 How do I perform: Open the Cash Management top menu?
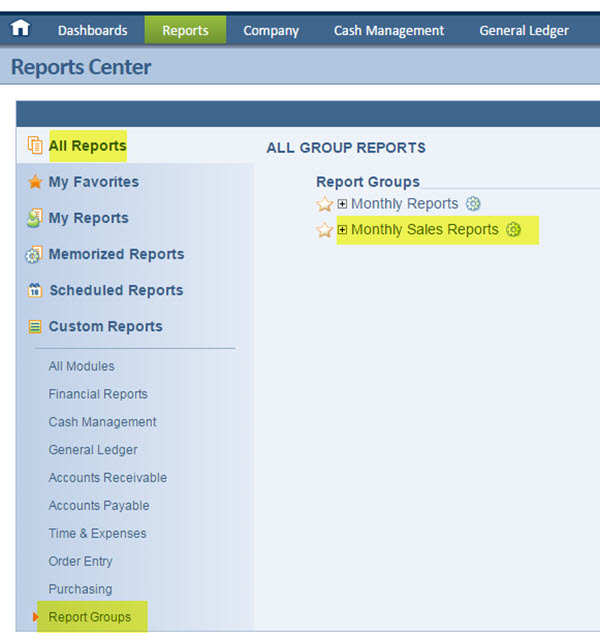pos(388,30)
